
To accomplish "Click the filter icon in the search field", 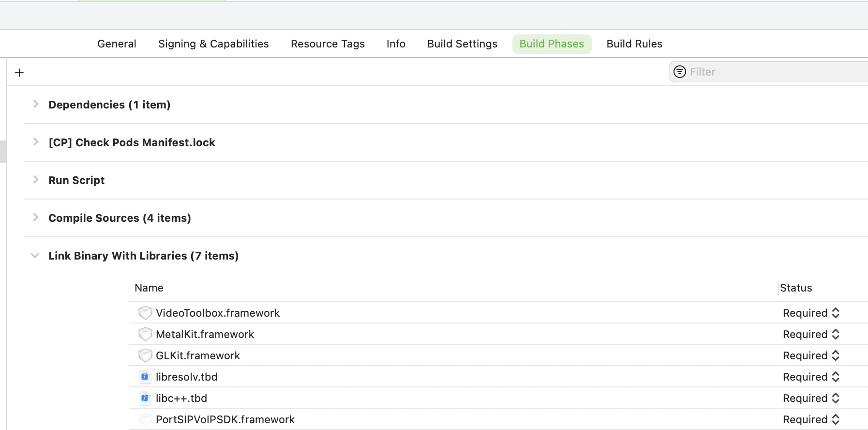I will 680,72.
